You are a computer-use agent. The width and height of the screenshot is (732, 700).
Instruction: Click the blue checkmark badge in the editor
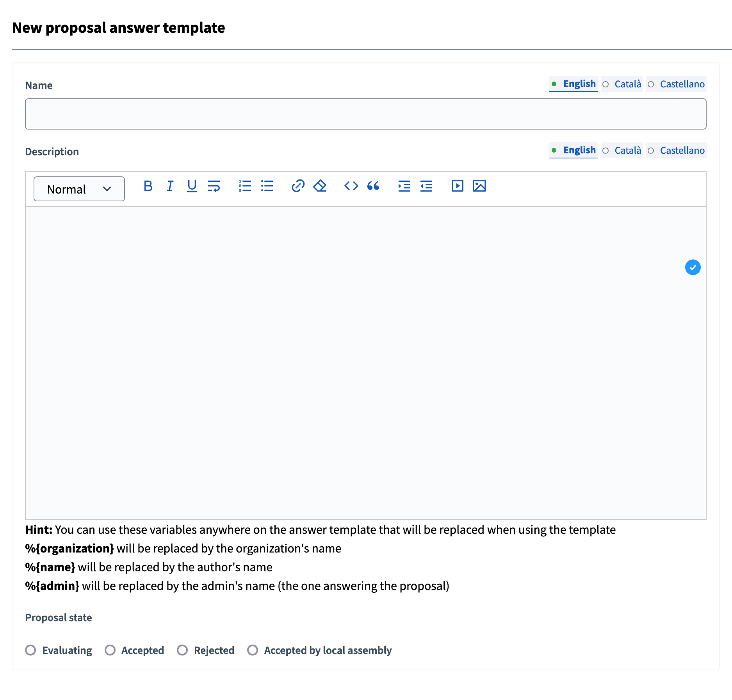click(x=693, y=267)
